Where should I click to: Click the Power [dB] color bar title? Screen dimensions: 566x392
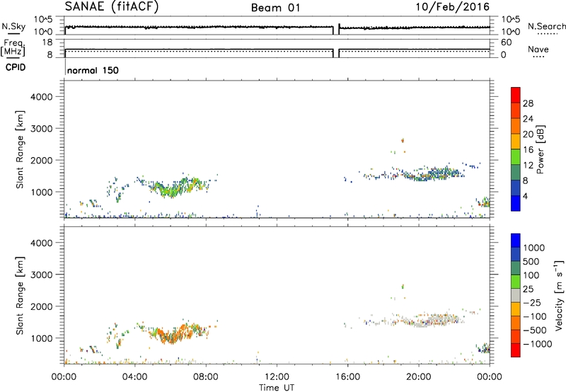(x=540, y=149)
